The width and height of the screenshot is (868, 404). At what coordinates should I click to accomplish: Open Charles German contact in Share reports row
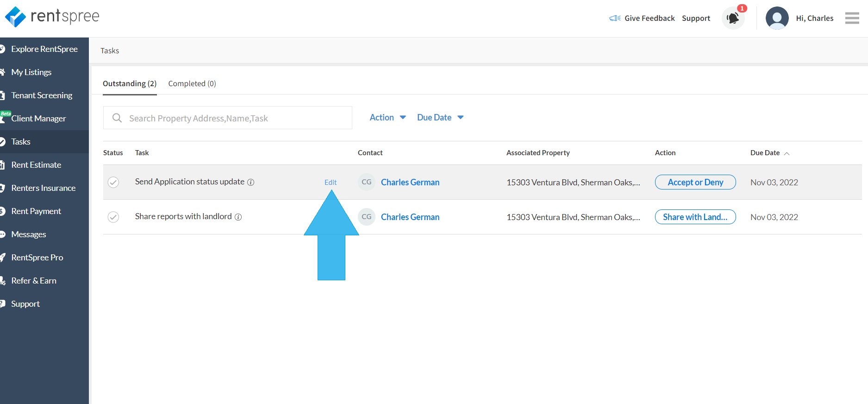coord(410,217)
